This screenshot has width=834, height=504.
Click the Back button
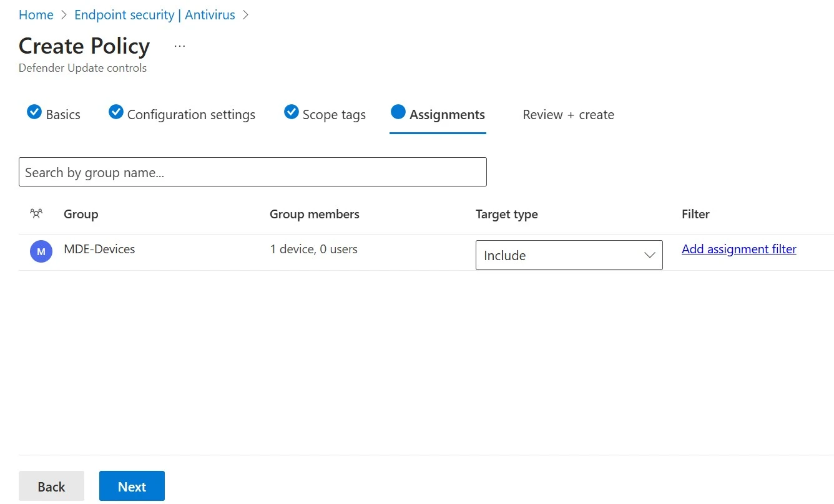(x=51, y=487)
